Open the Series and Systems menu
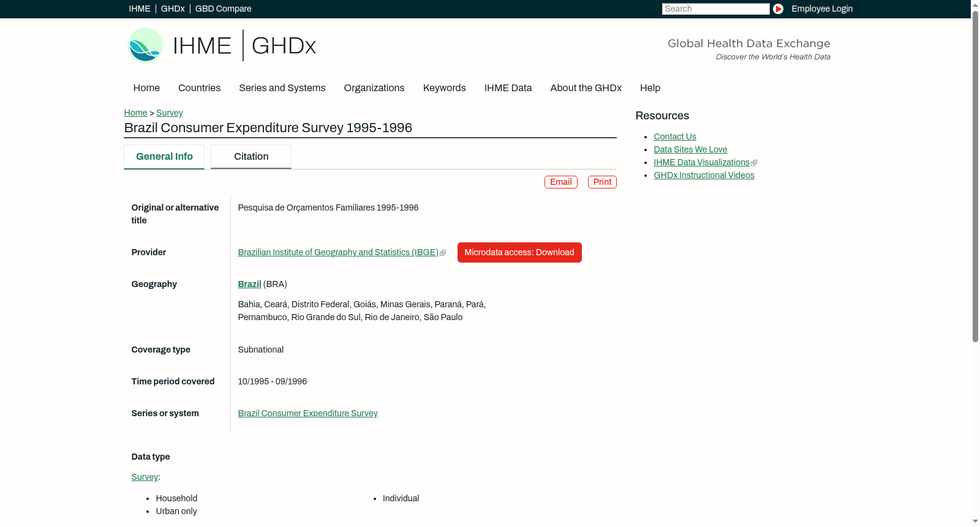980x527 pixels. (282, 88)
